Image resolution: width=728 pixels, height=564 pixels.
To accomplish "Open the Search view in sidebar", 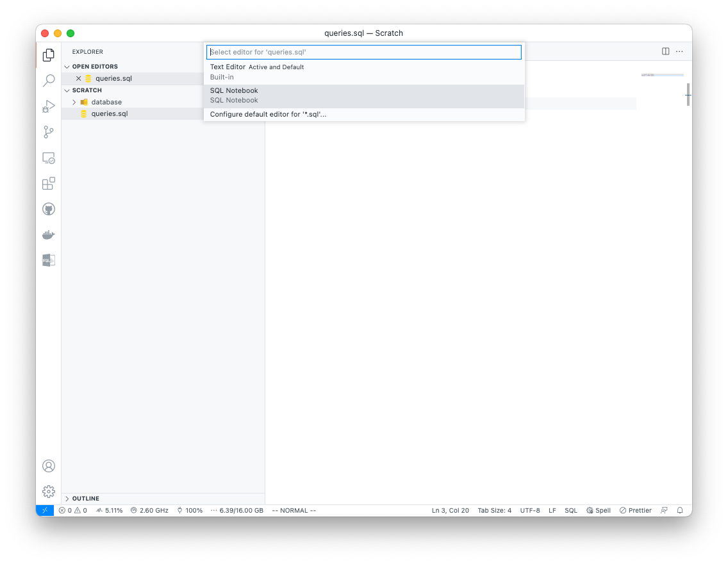I will [48, 80].
